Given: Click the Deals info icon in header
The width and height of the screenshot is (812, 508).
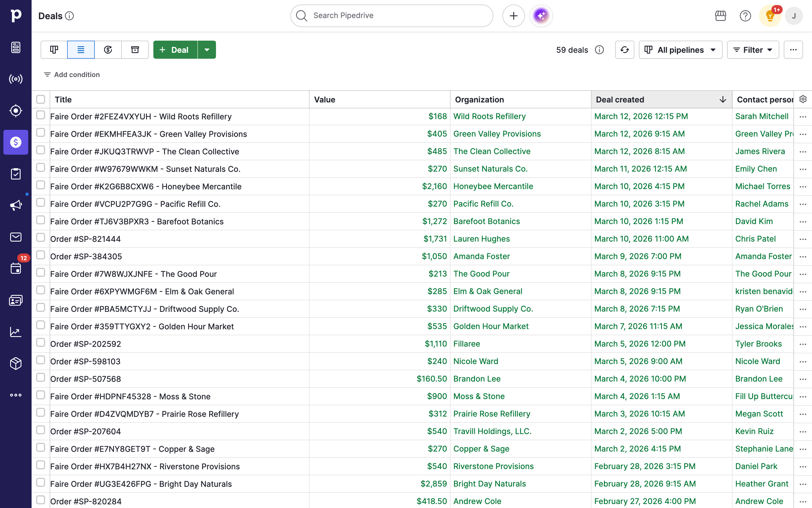Looking at the screenshot, I should coord(69,16).
